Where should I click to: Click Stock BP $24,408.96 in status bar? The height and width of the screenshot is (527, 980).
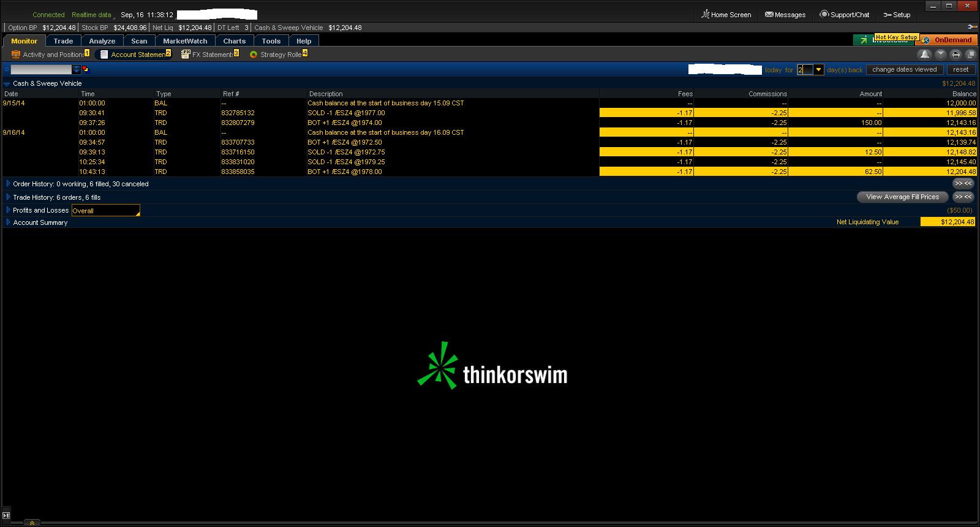pos(114,28)
